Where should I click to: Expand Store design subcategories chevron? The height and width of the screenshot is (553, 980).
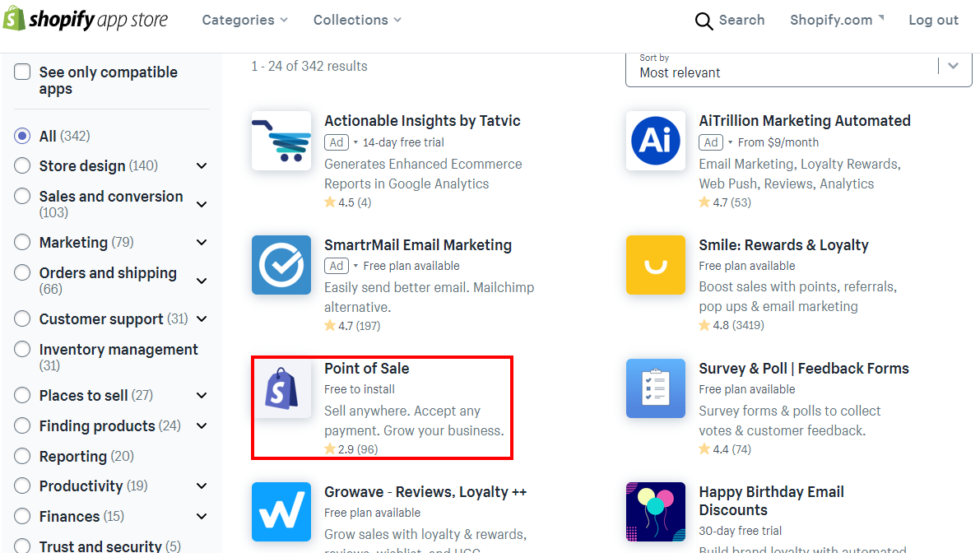[202, 166]
